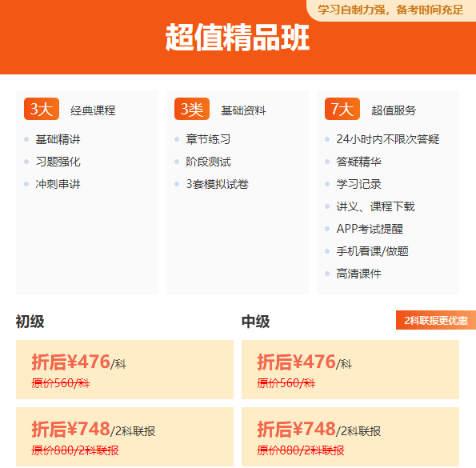476x468 pixels.
Task: Click the 基础资料 heading
Action: click(243, 110)
